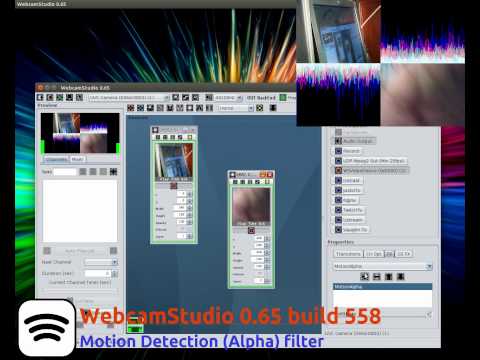Toggle the IceCast output button

(x=348, y=181)
